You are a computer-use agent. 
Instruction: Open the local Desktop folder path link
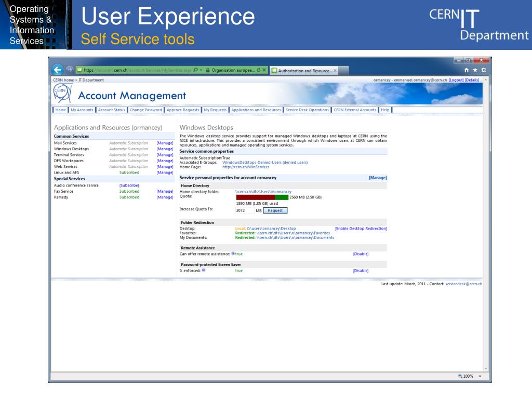click(x=271, y=229)
